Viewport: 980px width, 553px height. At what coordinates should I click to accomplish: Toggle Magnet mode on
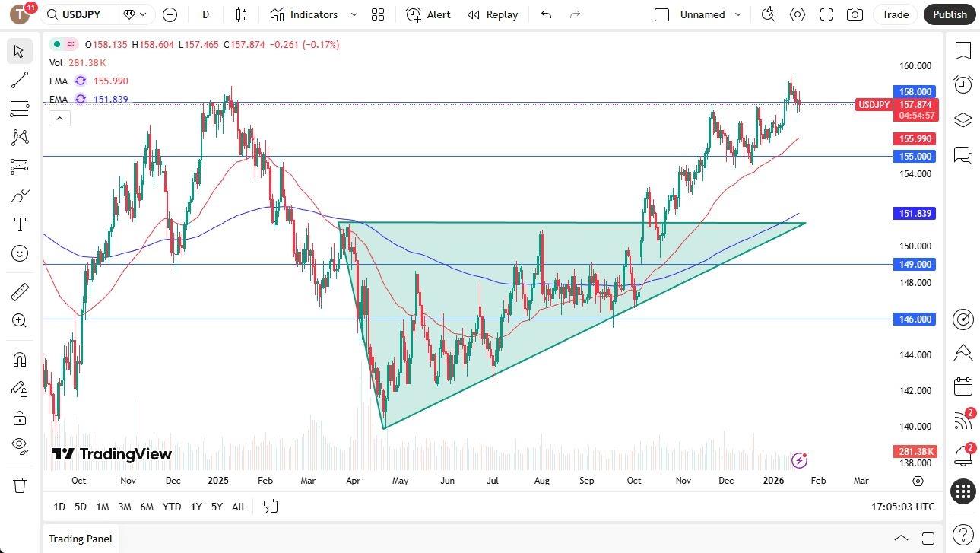pos(19,359)
